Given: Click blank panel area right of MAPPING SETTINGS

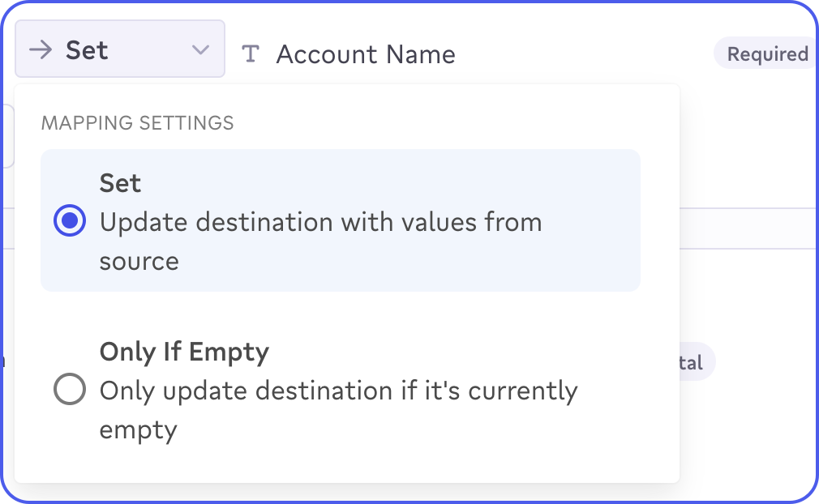Looking at the screenshot, I should (x=454, y=123).
